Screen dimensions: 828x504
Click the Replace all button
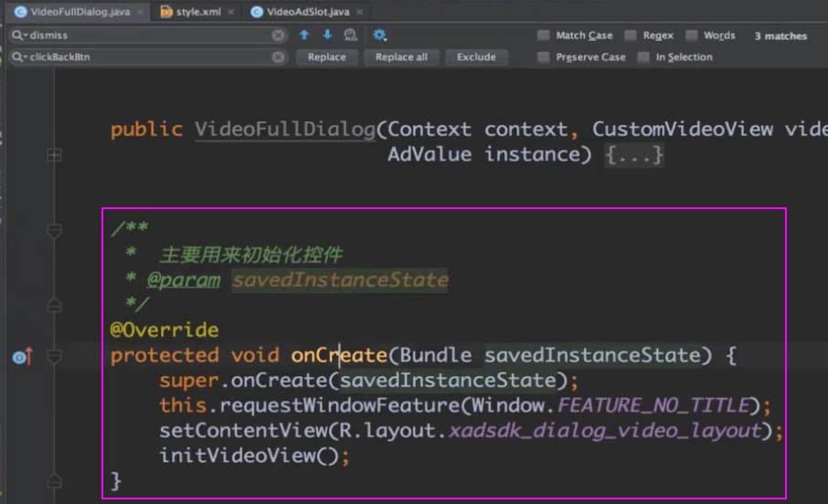[401, 57]
